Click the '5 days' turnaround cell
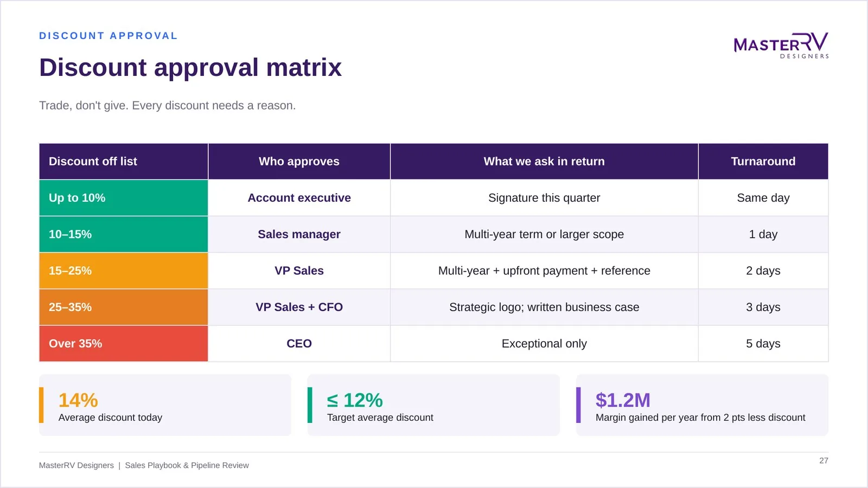Image resolution: width=868 pixels, height=488 pixels. [763, 343]
